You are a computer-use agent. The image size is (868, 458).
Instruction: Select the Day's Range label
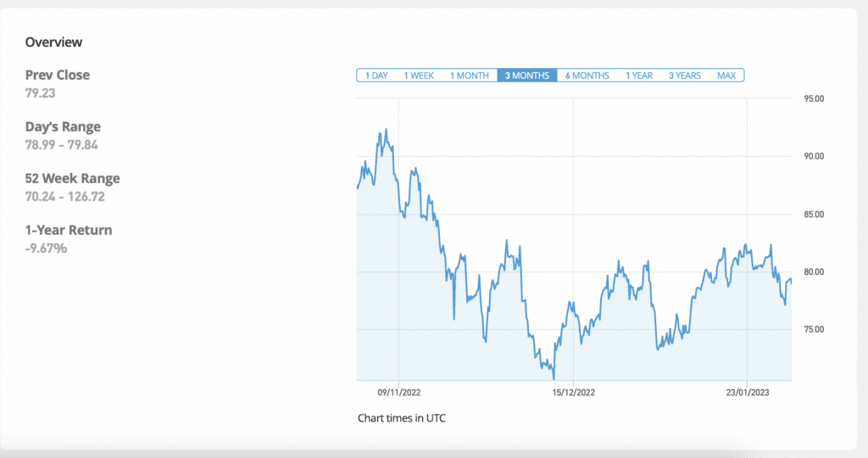63,127
